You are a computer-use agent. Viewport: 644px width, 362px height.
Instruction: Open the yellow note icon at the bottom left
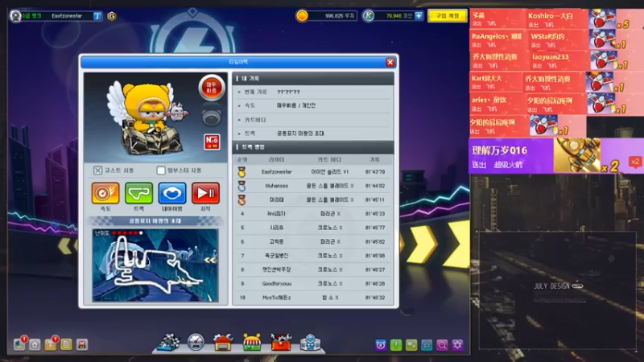(x=66, y=345)
